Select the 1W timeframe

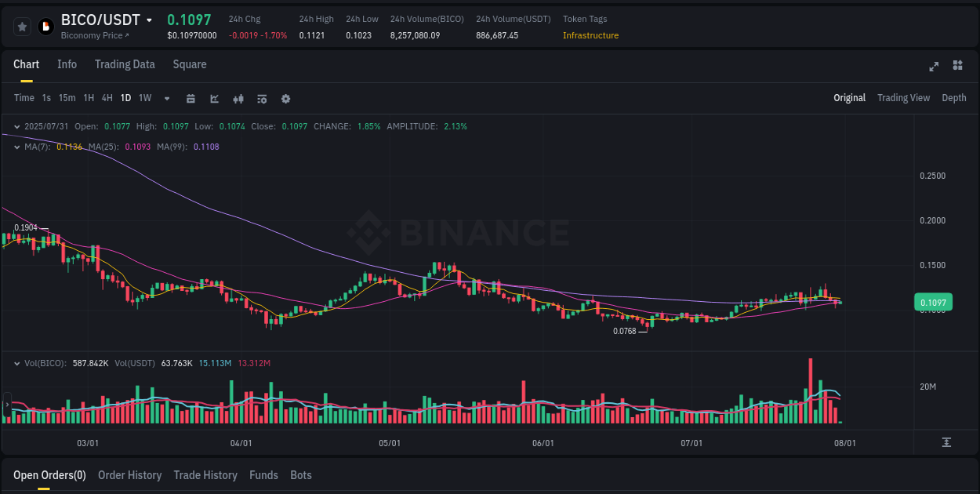pos(144,98)
